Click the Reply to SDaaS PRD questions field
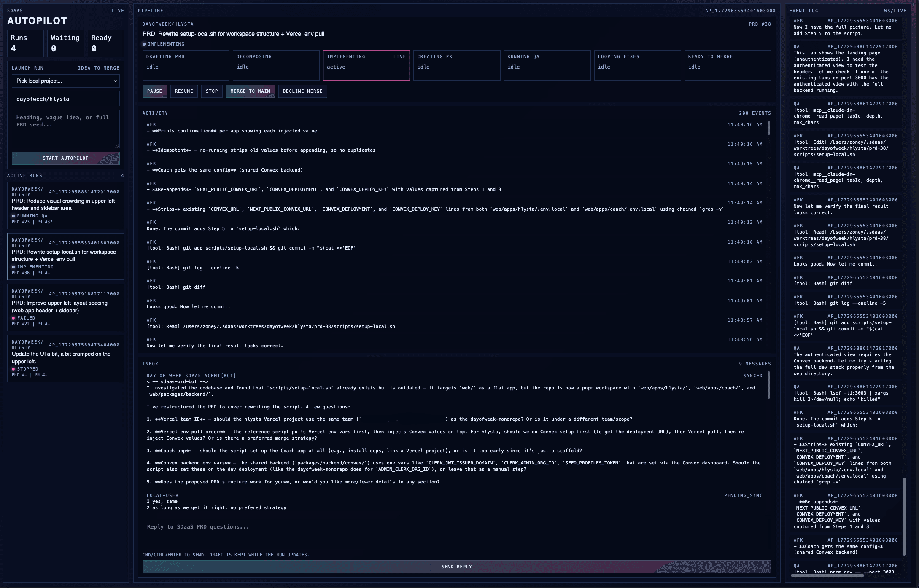Image resolution: width=919 pixels, height=588 pixels. 457,534
